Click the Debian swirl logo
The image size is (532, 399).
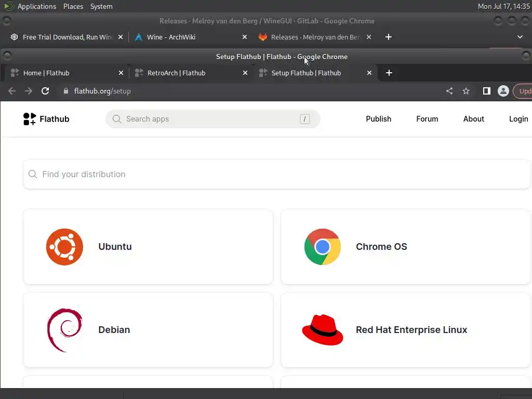click(64, 330)
